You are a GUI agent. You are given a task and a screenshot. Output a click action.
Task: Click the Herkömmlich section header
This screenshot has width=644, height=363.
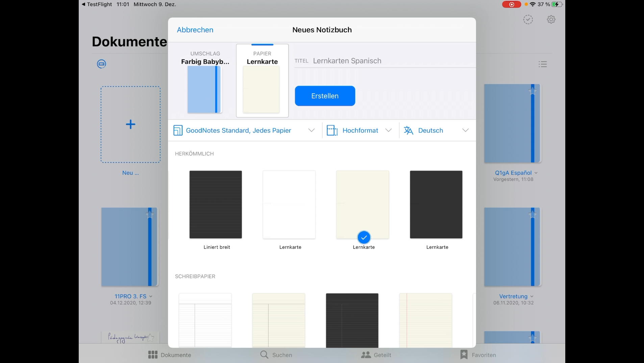pos(194,154)
